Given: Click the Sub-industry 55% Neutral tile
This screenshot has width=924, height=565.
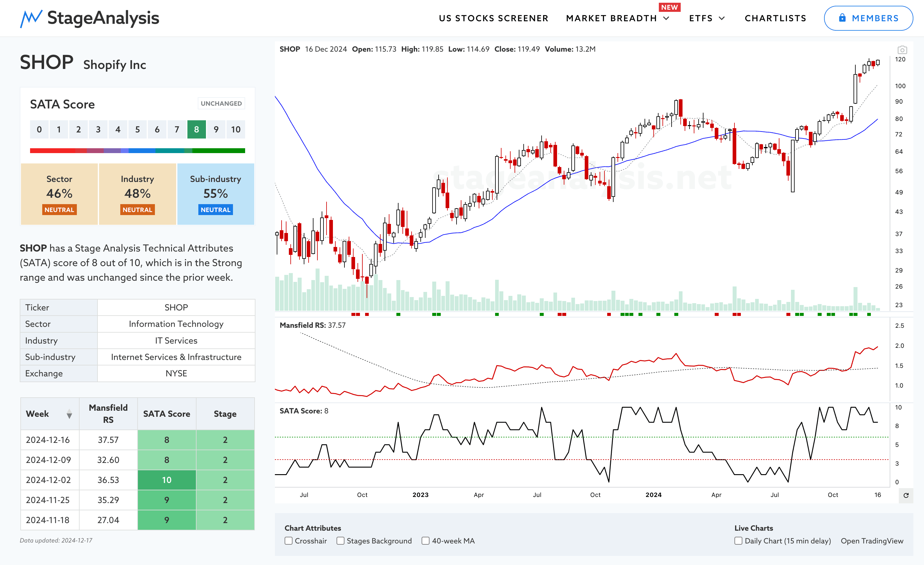Looking at the screenshot, I should (215, 194).
